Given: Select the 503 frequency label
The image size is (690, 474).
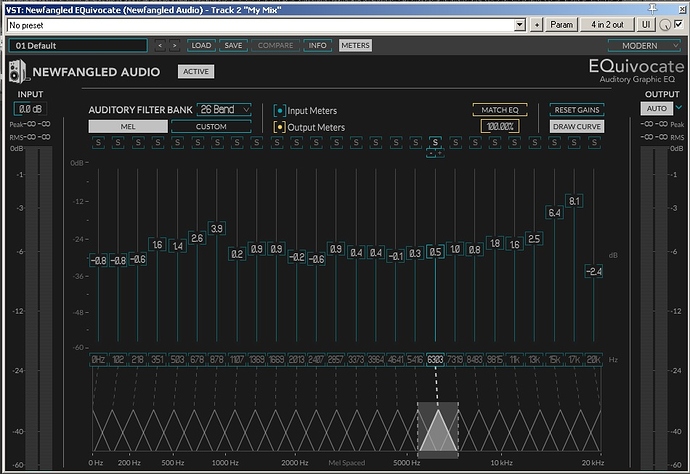Looking at the screenshot, I should click(177, 360).
